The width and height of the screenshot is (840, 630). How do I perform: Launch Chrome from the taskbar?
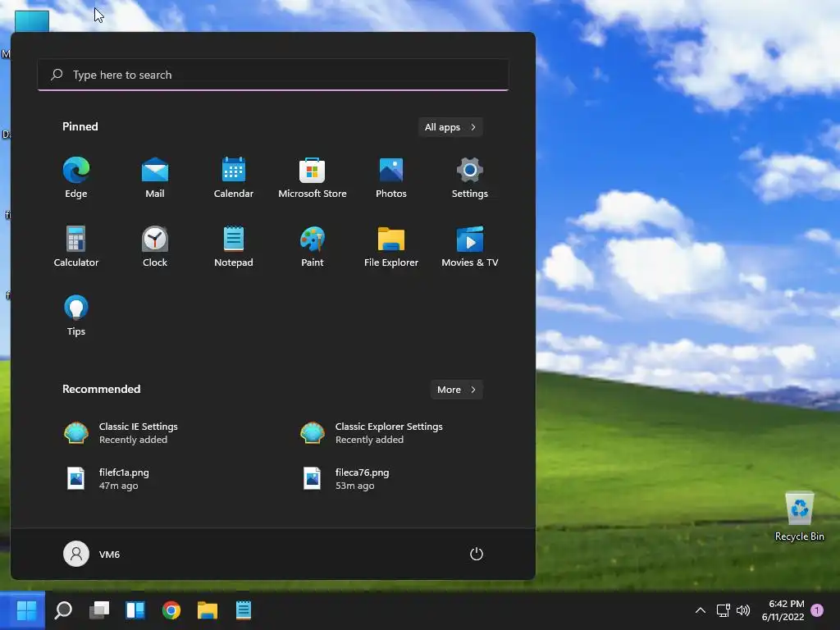click(171, 610)
